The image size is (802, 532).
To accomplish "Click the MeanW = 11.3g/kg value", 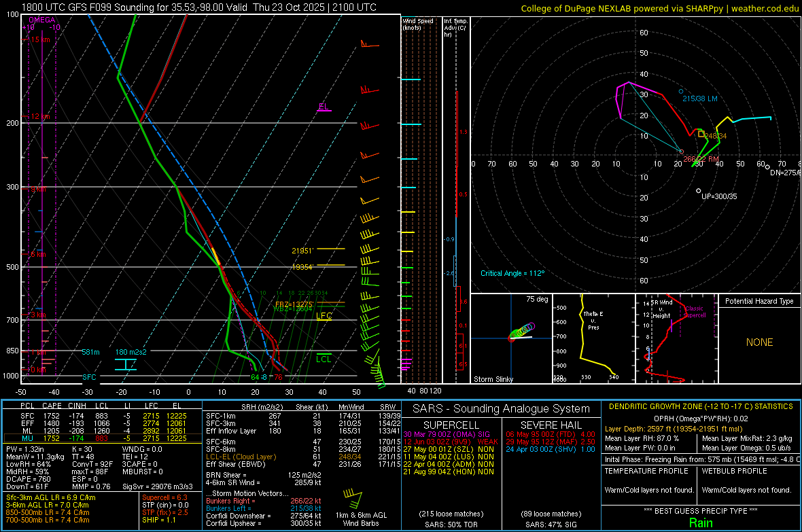I will click(35, 457).
